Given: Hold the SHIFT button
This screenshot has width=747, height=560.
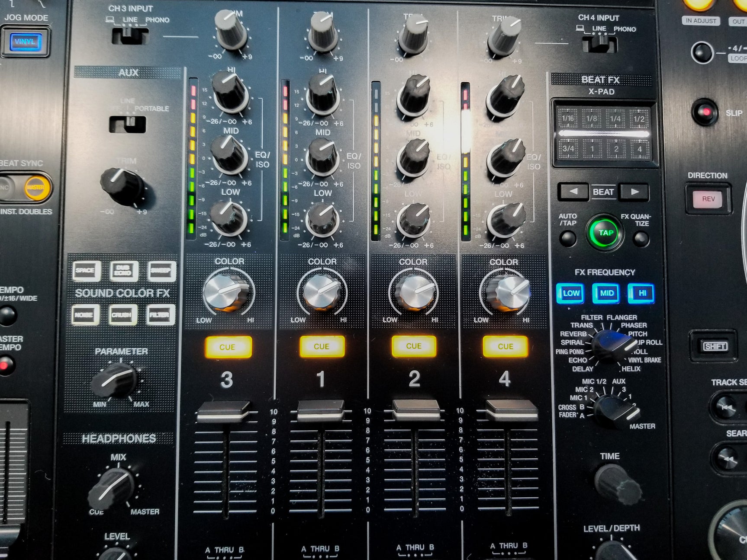Looking at the screenshot, I should tap(715, 346).
